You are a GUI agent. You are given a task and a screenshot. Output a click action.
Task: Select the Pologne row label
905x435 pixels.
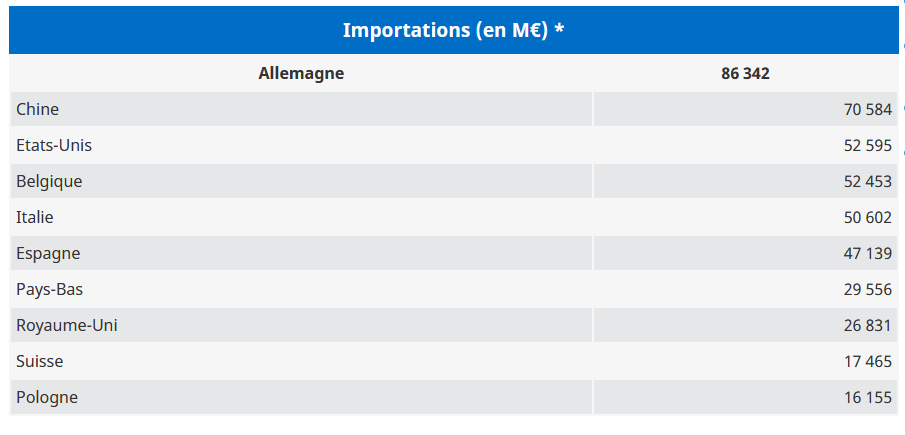click(47, 397)
